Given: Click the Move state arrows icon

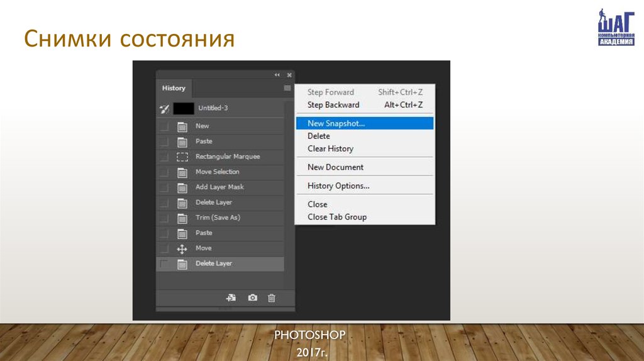Looking at the screenshot, I should click(182, 248).
